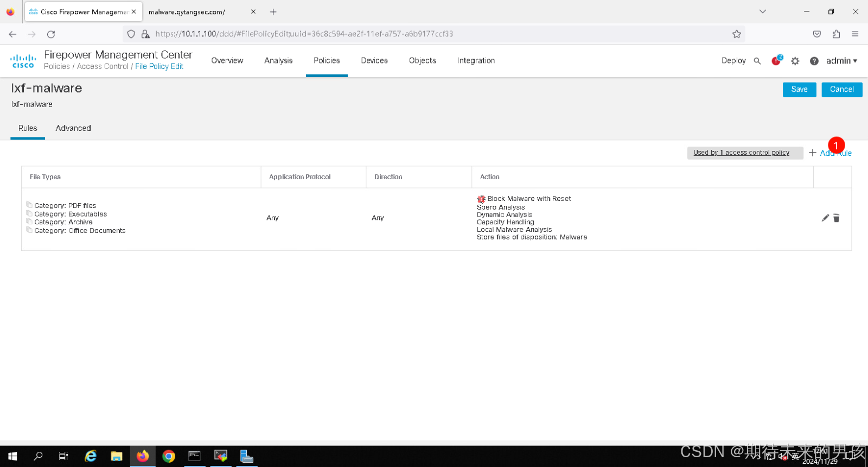Open command prompt in taskbar

point(195,456)
